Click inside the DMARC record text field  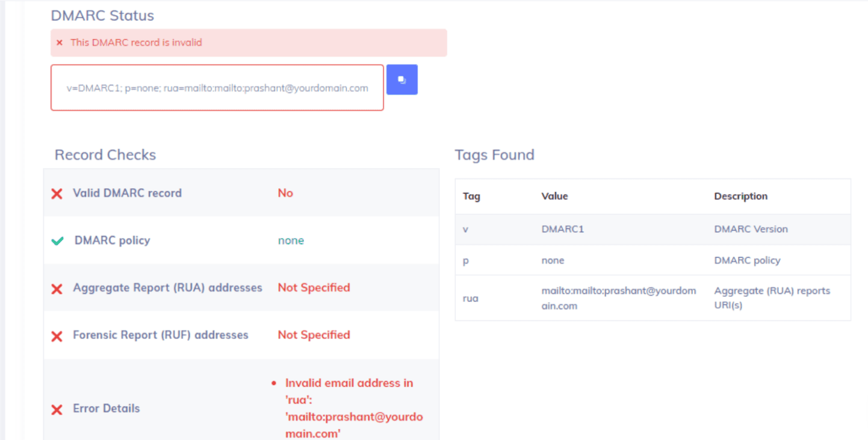(217, 88)
